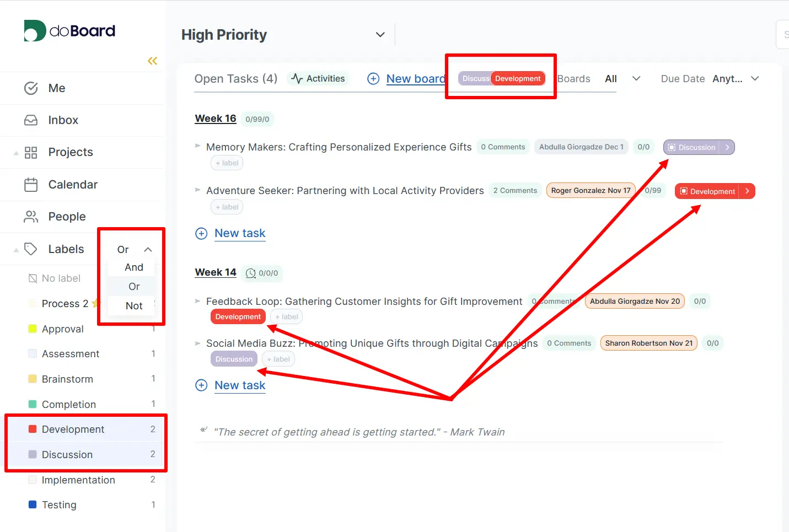Click the Week 14 clock icon
The height and width of the screenshot is (532, 789).
(250, 273)
